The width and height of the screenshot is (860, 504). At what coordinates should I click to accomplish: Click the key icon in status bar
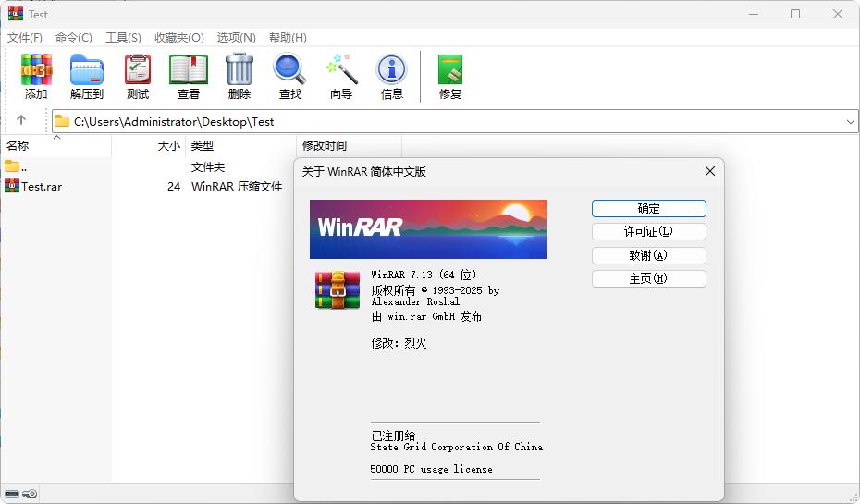[x=31, y=494]
